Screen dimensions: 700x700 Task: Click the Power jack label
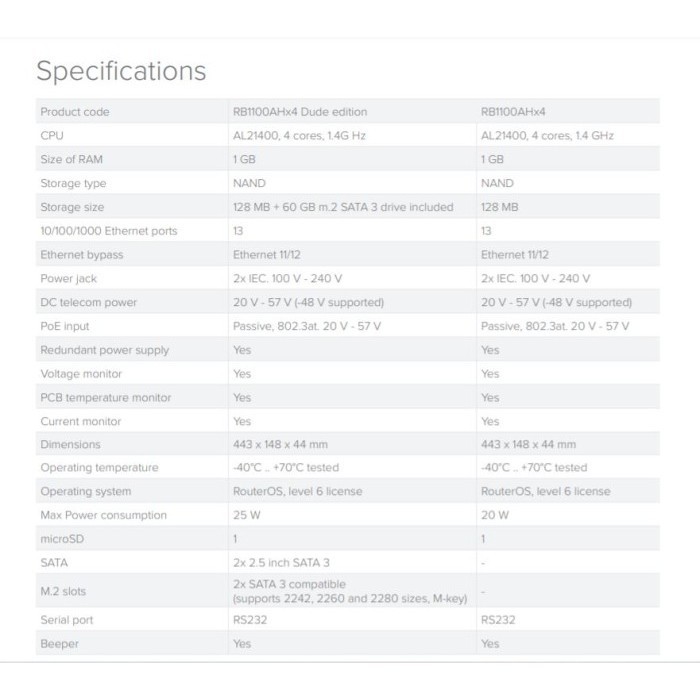tap(68, 279)
